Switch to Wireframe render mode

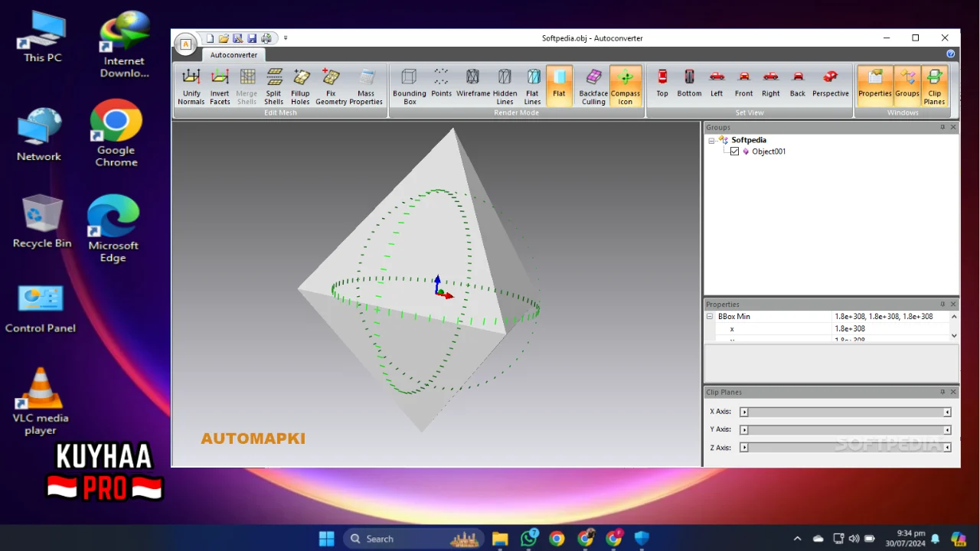pos(473,83)
